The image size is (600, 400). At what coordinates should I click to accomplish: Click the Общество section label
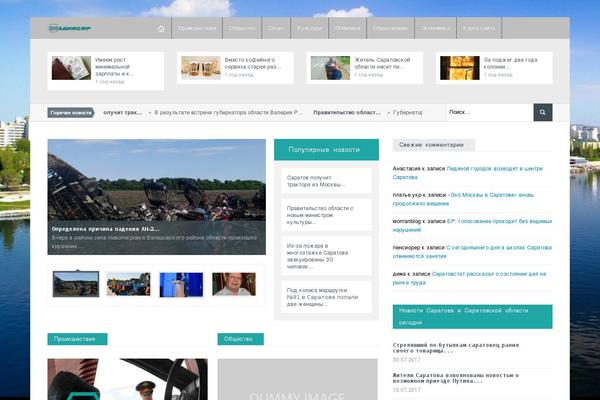[241, 339]
